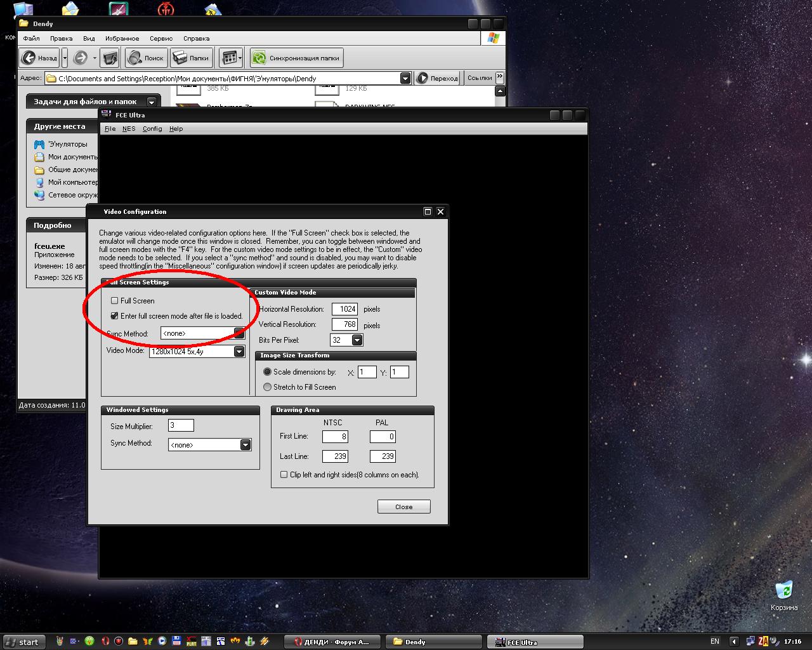Enable the Full Screen checkbox

114,301
